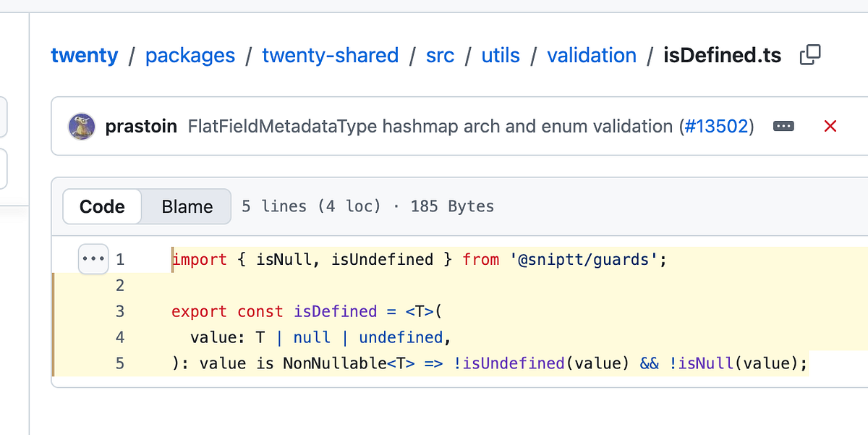Select line number 3 in gutter
Viewport: 868px width, 435px height.
pyautogui.click(x=119, y=312)
